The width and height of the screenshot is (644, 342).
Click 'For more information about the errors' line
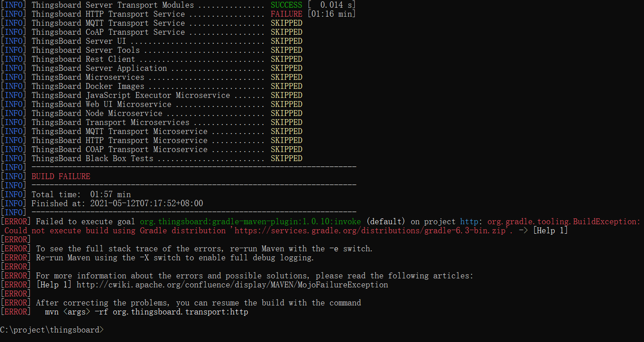255,276
